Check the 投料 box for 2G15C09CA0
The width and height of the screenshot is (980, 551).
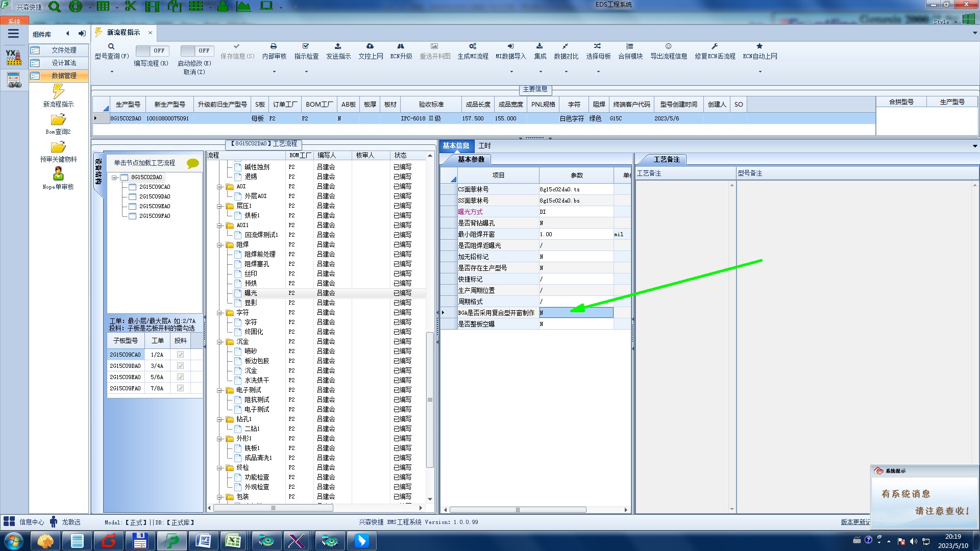click(x=180, y=355)
